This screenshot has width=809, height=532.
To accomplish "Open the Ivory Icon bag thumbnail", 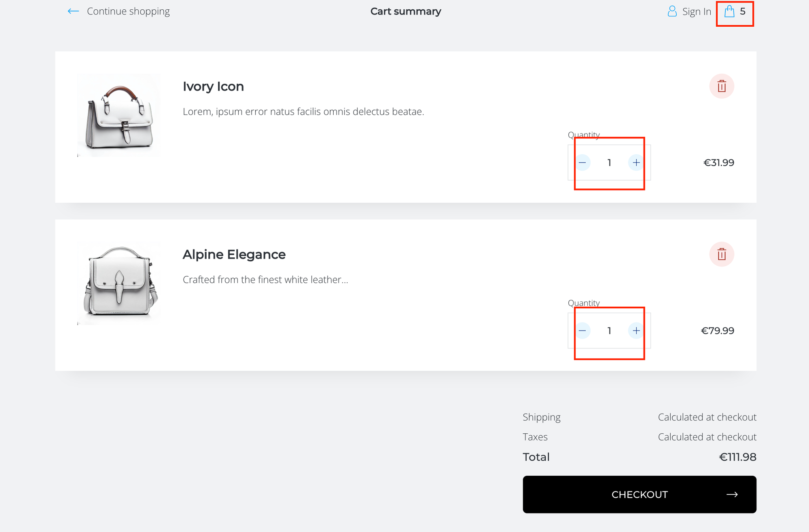I will click(119, 115).
